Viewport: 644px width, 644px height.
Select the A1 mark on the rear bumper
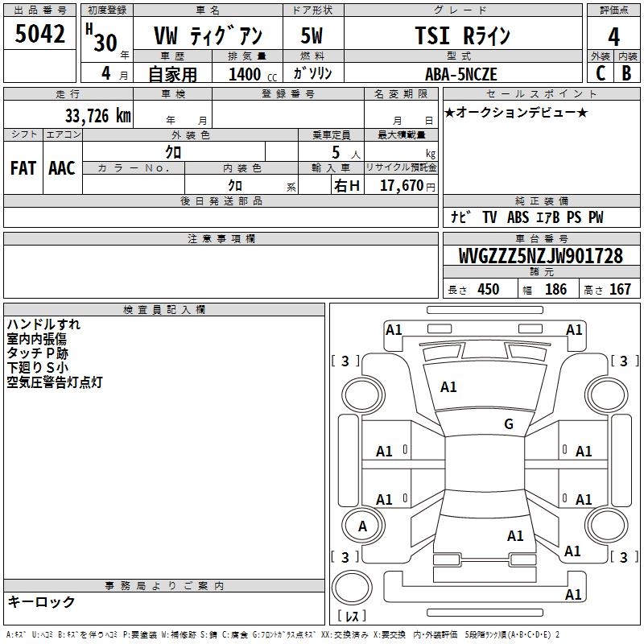pyautogui.click(x=574, y=595)
